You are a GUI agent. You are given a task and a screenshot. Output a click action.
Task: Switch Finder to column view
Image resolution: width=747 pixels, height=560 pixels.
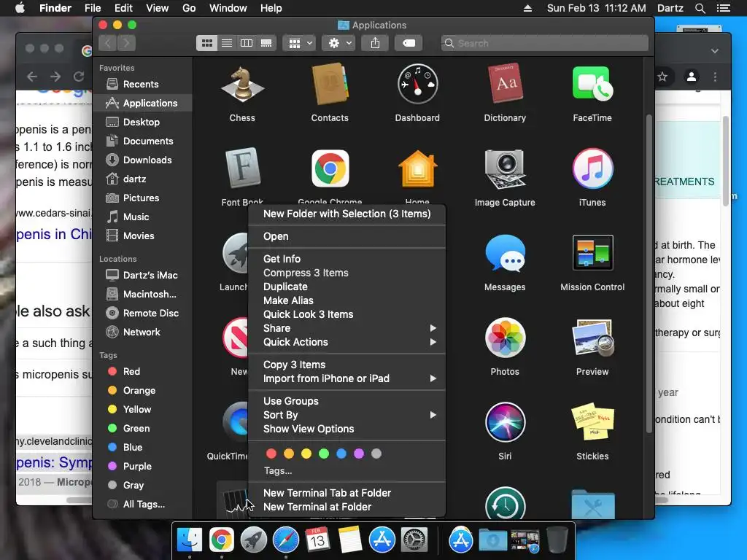point(247,43)
